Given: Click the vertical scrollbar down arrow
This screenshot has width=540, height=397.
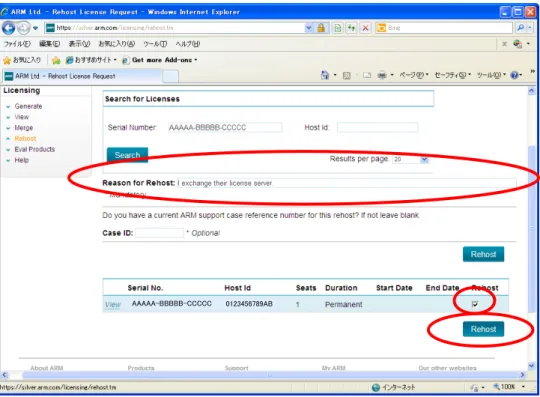Looking at the screenshot, I should click(x=531, y=366).
